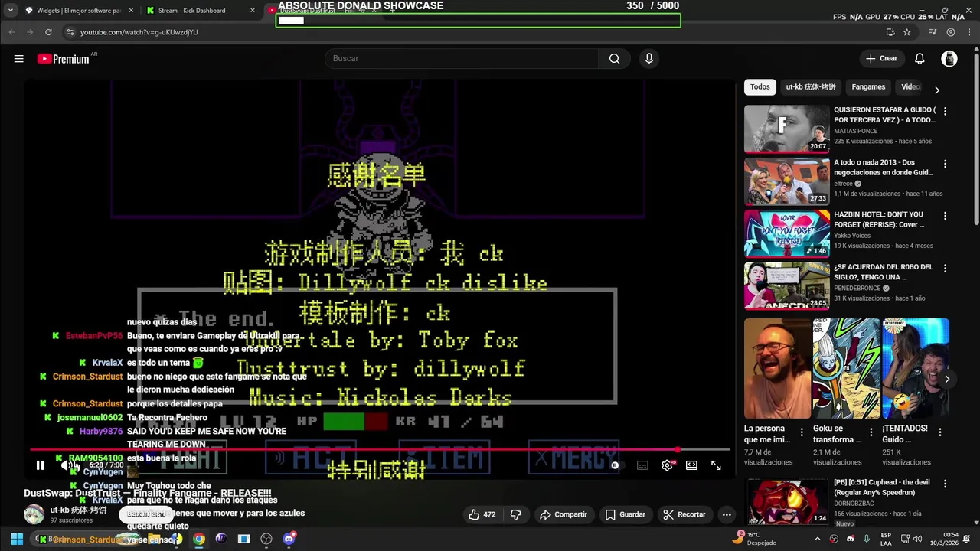The image size is (980, 551).
Task: Open Discord from the taskbar
Action: (x=289, y=539)
